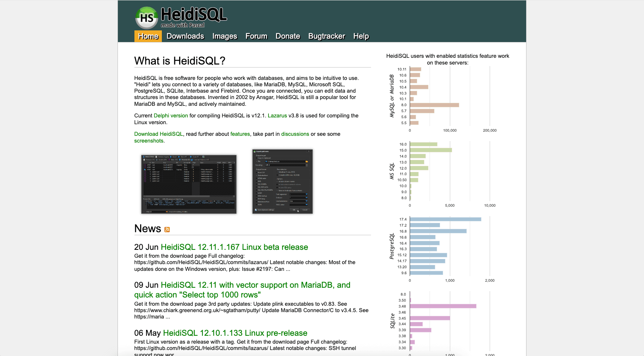Open the Images menu item
This screenshot has width=644, height=356.
click(x=225, y=36)
